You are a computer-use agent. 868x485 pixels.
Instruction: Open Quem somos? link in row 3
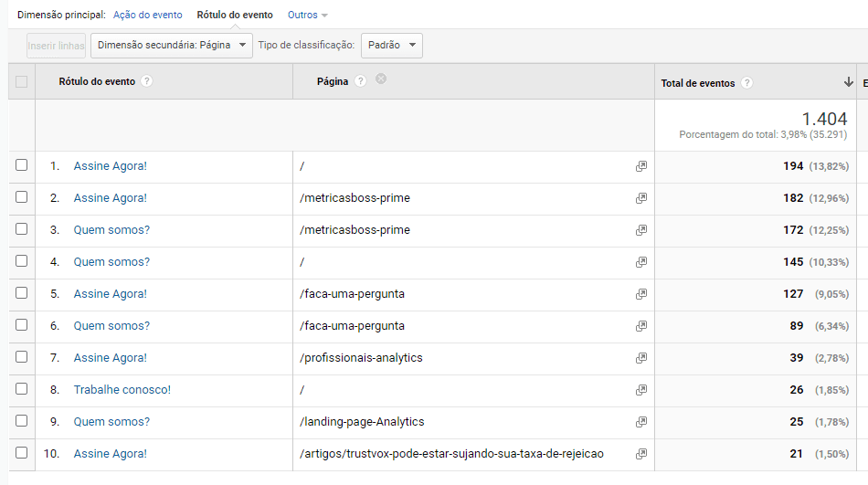pyautogui.click(x=111, y=230)
